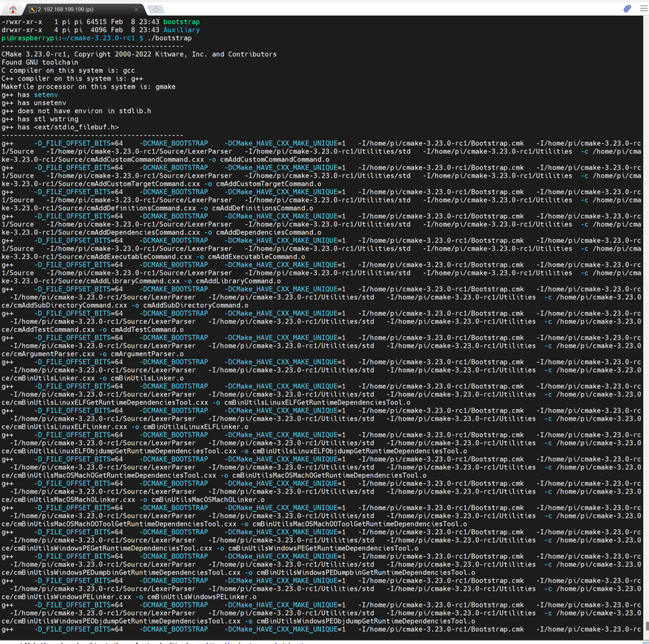649x644 pixels.
Task: Click the 'cmAddDefinitionsCommand.o' output name
Action: click(x=263, y=208)
